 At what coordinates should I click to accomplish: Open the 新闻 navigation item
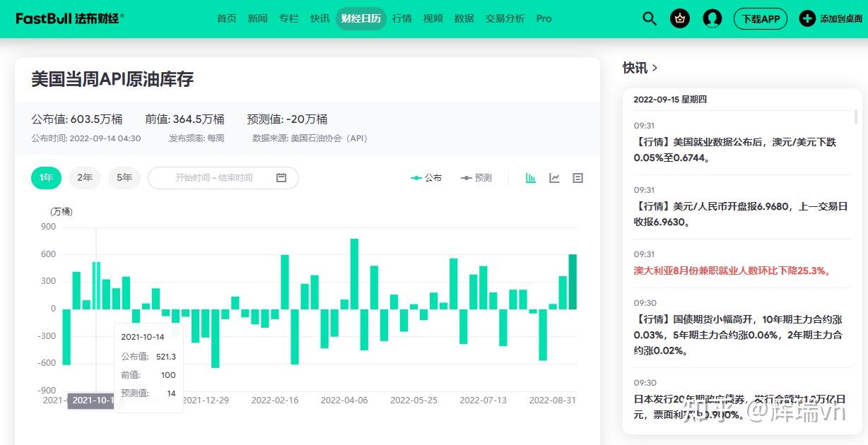(x=258, y=18)
